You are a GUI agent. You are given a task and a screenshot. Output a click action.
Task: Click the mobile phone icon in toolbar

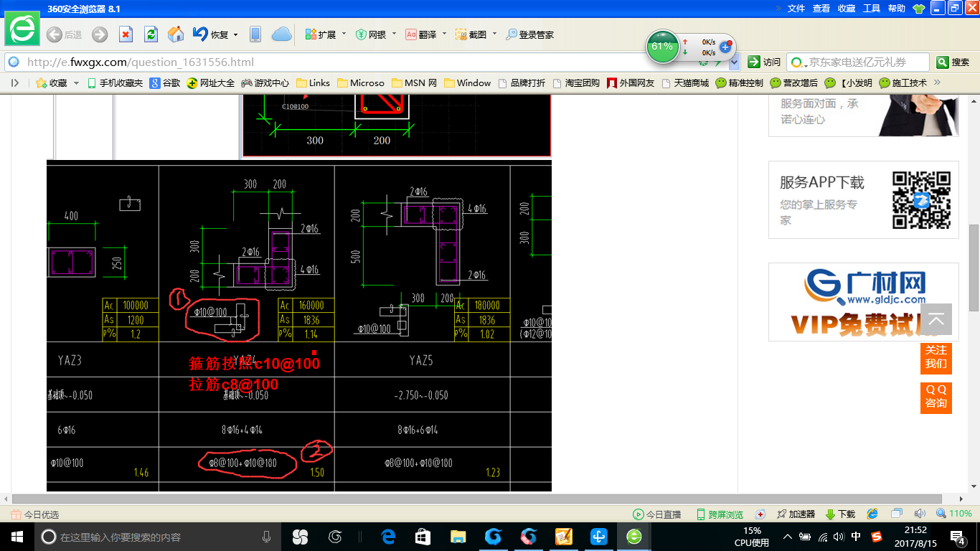click(255, 34)
